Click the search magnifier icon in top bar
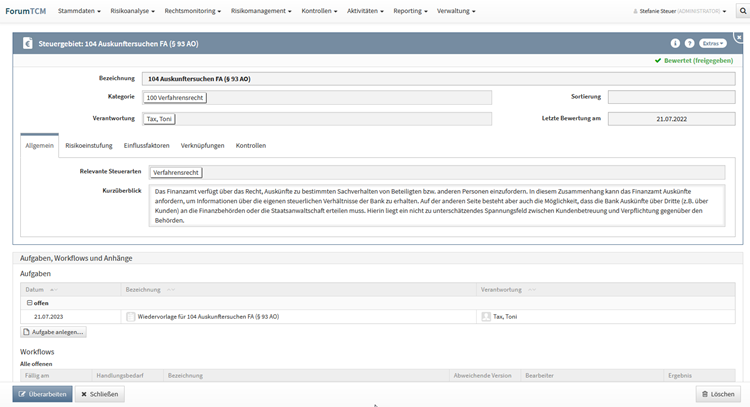Screen dimensions: 750x407 pos(742,12)
